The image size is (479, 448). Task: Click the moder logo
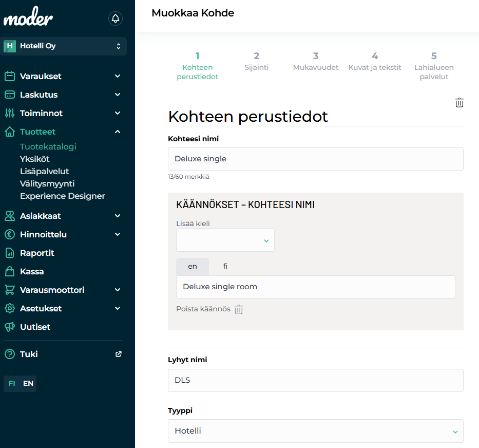[28, 19]
